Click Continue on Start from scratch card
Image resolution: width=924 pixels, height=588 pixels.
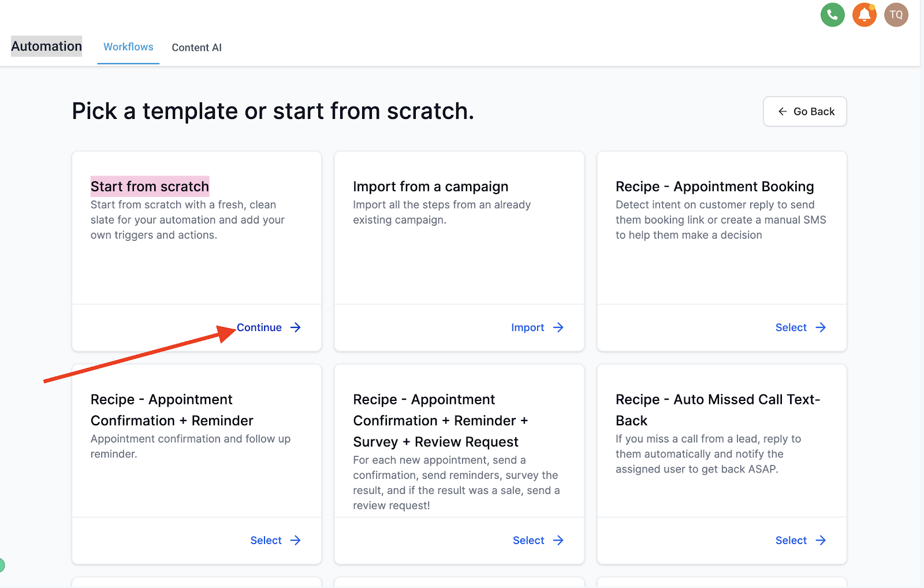[269, 328]
